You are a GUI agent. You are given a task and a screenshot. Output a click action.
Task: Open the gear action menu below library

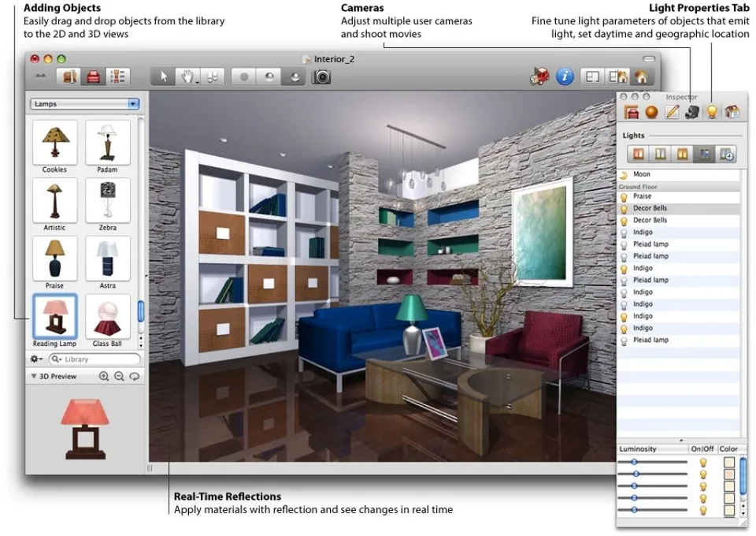(37, 359)
